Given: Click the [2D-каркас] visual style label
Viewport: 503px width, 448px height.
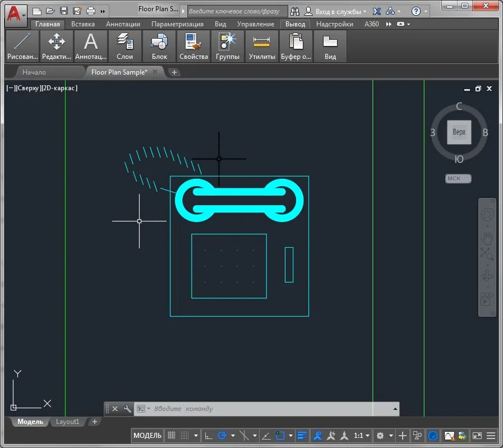Looking at the screenshot, I should point(59,88).
